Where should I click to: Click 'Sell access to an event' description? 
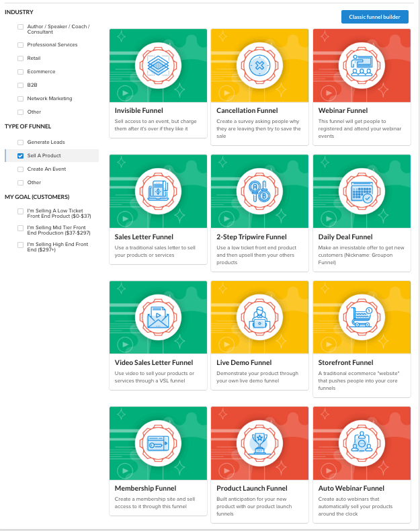pyautogui.click(x=155, y=125)
